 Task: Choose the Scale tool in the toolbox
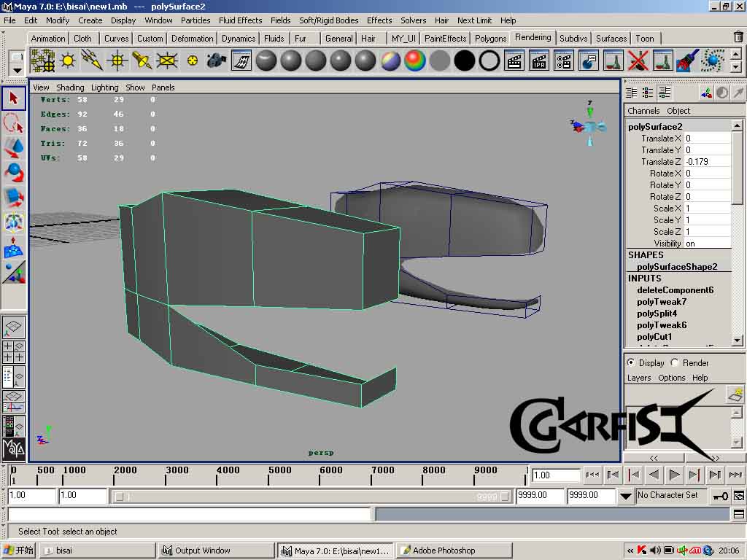pyautogui.click(x=13, y=198)
